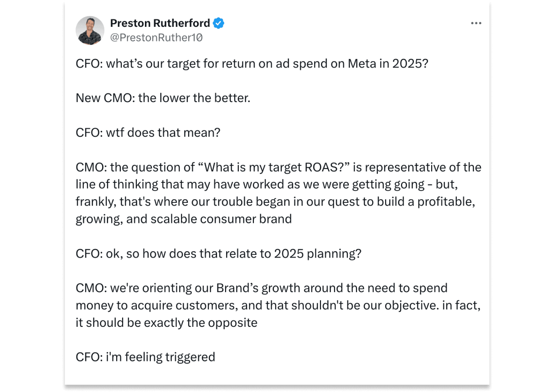Click the 'wtf does that mean?' line
The width and height of the screenshot is (547, 392).
(148, 133)
